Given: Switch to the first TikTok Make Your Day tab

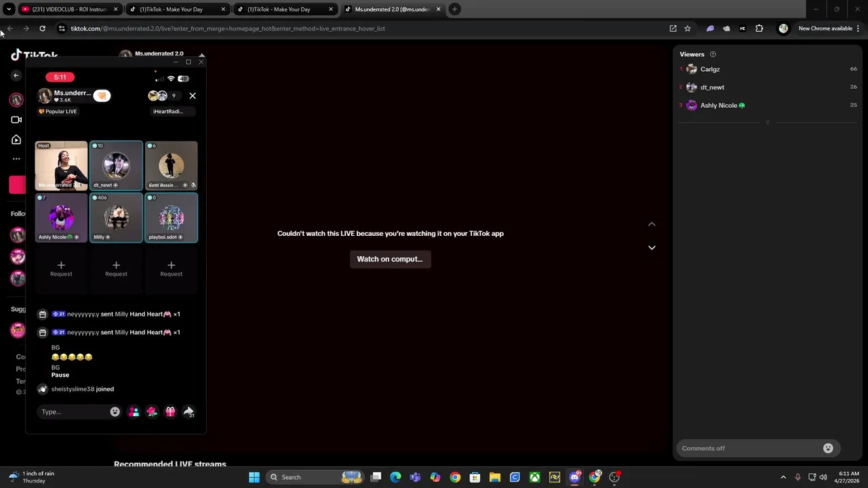Looking at the screenshot, I should (178, 9).
